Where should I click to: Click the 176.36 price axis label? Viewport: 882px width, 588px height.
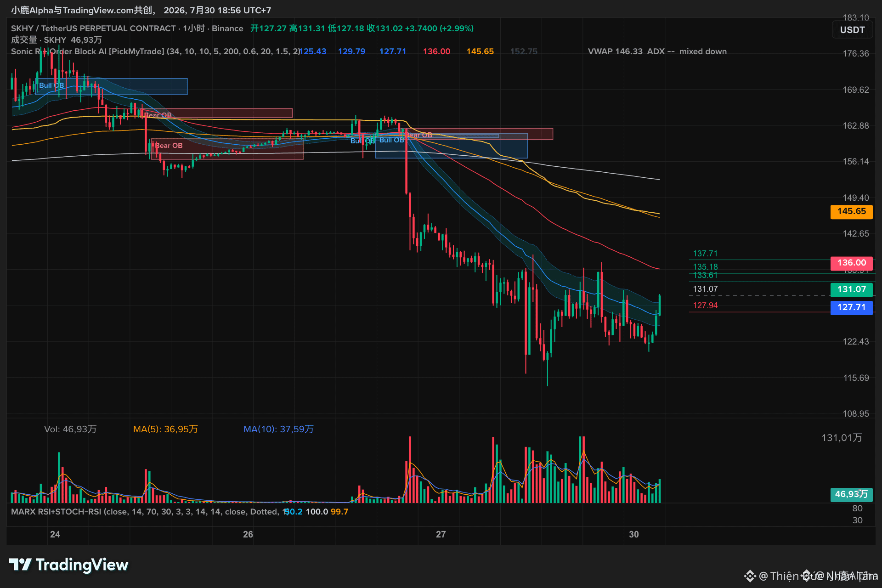click(856, 54)
